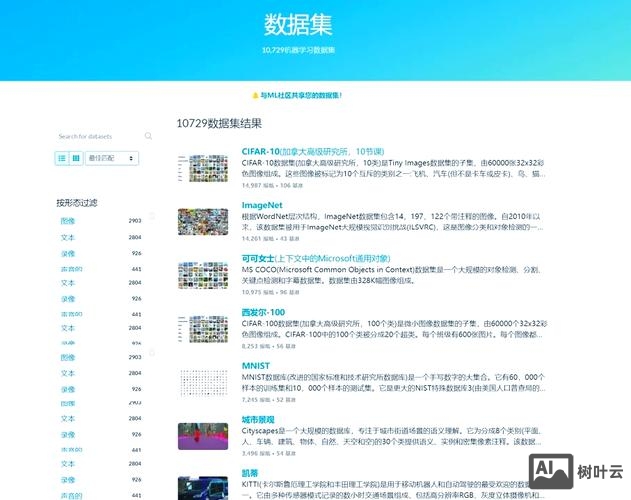Viewport: 631px width, 500px height.
Task: Click the KITTI description paragraph
Action: coord(393,490)
